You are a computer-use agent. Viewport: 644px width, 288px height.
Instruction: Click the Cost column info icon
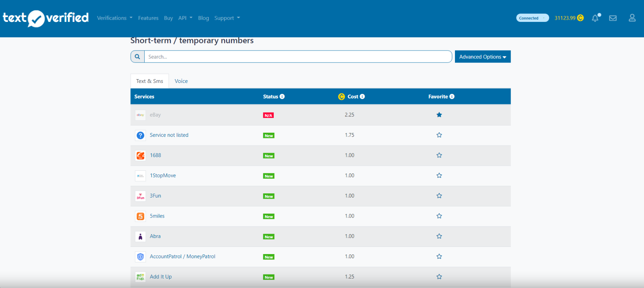tap(362, 97)
